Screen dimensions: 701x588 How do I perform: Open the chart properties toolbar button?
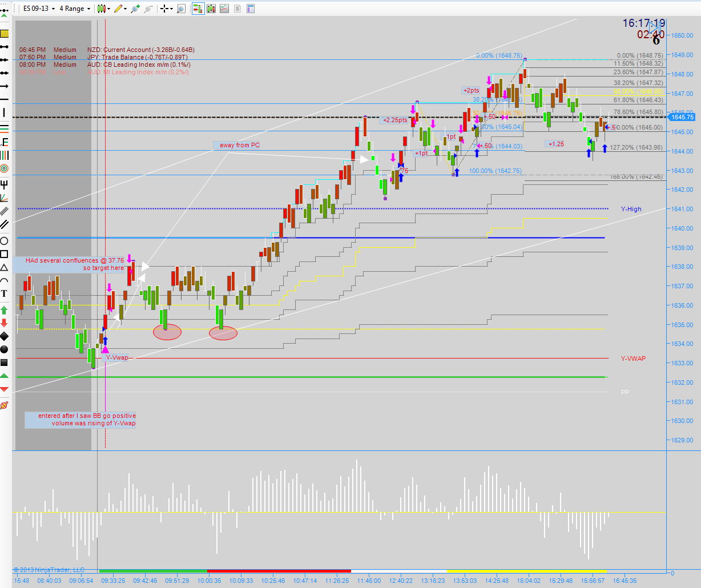[x=250, y=9]
